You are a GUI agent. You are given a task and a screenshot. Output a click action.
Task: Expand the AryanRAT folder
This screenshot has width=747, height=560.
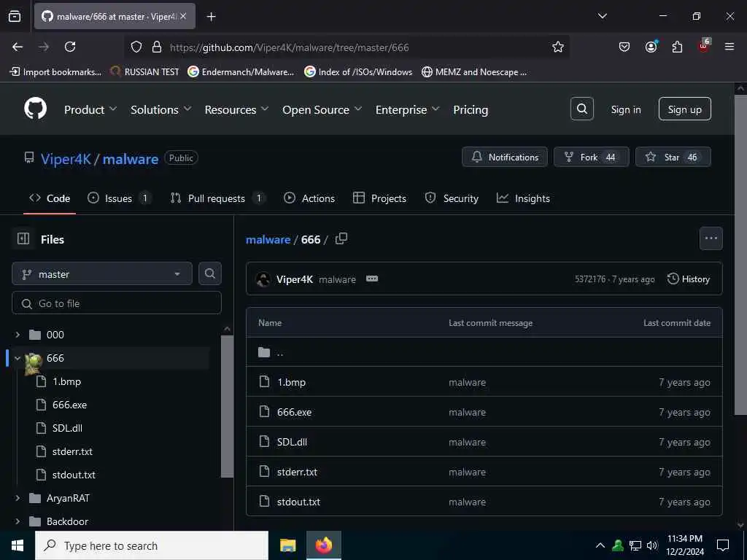[18, 498]
